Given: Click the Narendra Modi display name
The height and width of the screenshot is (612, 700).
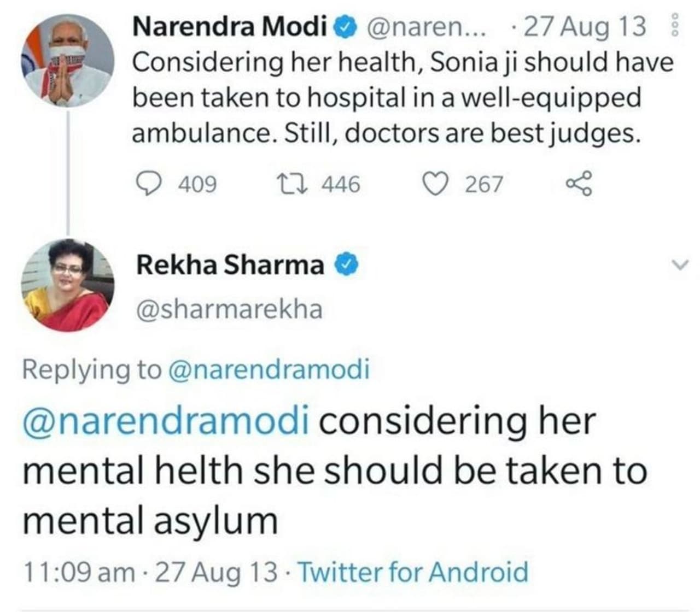Looking at the screenshot, I should [x=230, y=26].
